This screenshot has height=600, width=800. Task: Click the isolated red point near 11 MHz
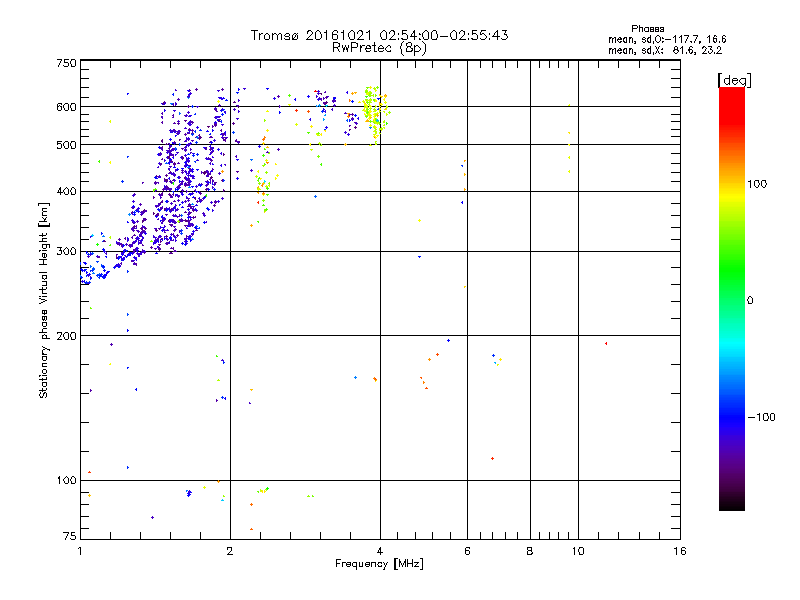point(606,344)
